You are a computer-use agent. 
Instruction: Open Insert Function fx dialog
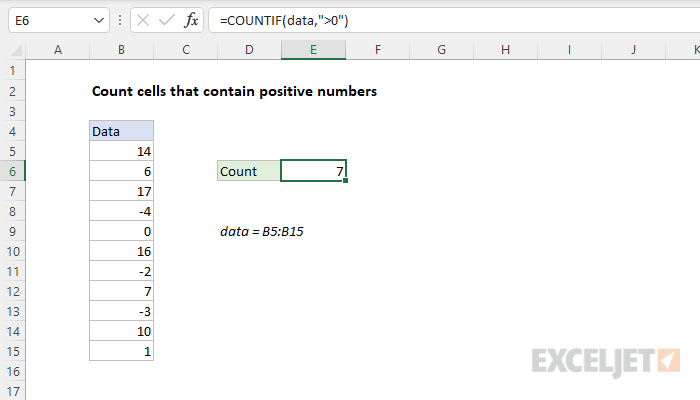coord(191,20)
